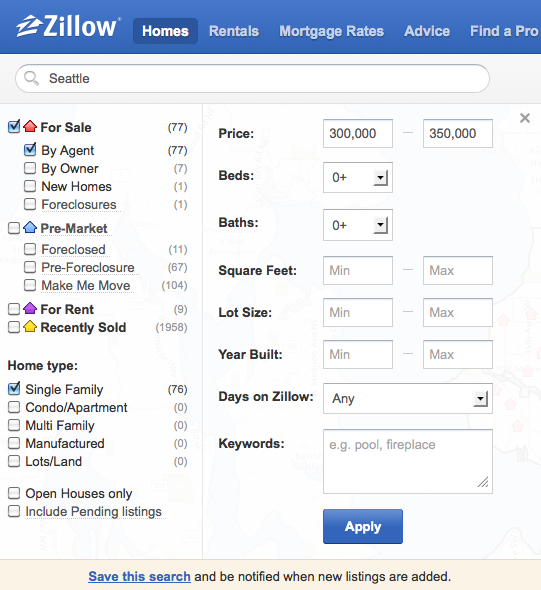This screenshot has width=541, height=590.
Task: Check the New Homes option
Action: [x=30, y=186]
